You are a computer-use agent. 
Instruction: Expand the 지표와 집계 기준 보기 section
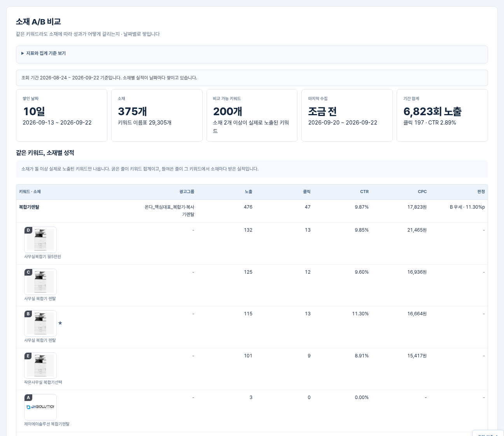[44, 53]
